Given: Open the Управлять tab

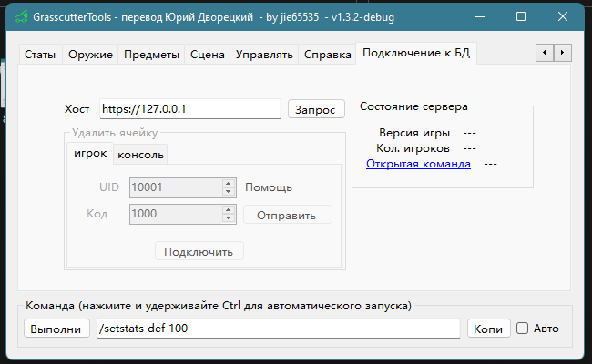Looking at the screenshot, I should [264, 55].
